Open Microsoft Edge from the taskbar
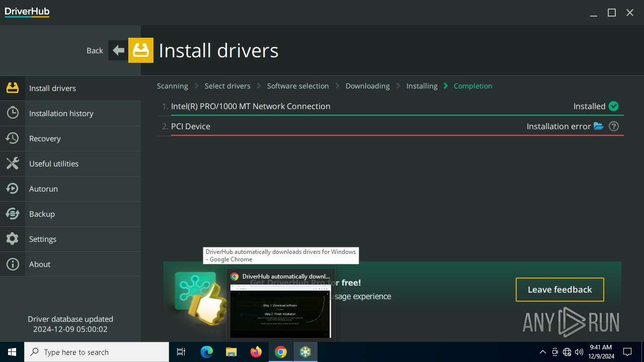The height and width of the screenshot is (362, 644). pos(207,352)
